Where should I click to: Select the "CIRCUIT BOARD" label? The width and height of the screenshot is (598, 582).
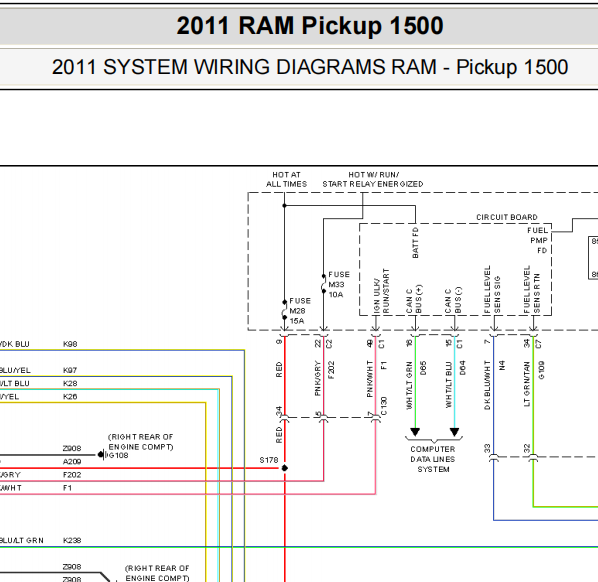click(506, 217)
